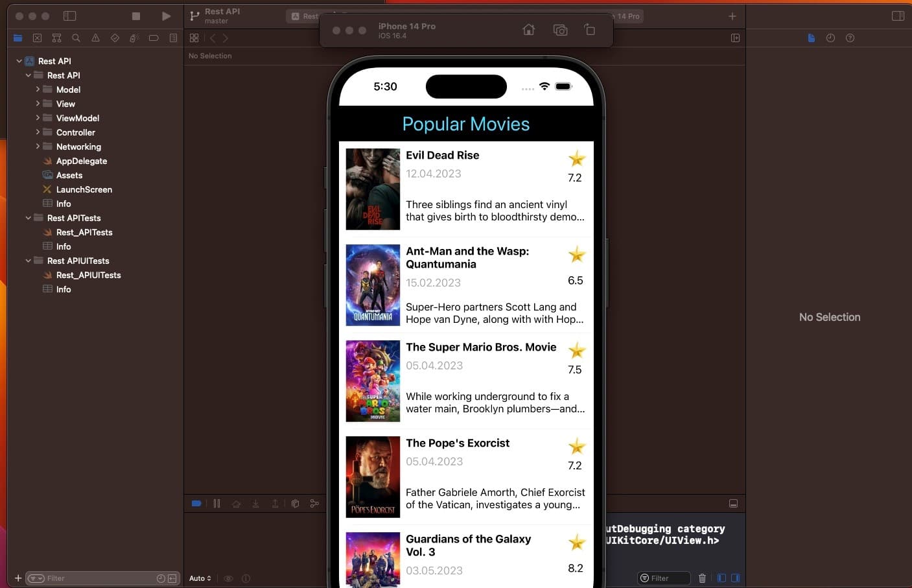
Task: Click the master branch icon in toolbar
Action: click(194, 16)
